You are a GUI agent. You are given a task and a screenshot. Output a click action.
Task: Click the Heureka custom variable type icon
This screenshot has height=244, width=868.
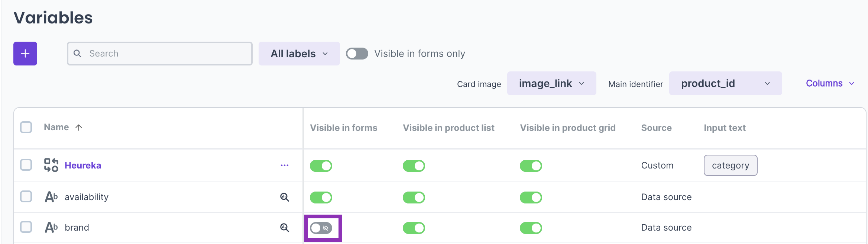click(51, 165)
